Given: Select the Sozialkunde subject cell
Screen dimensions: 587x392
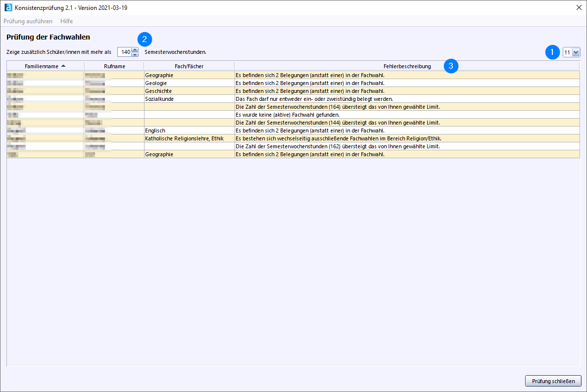Looking at the screenshot, I should point(189,99).
